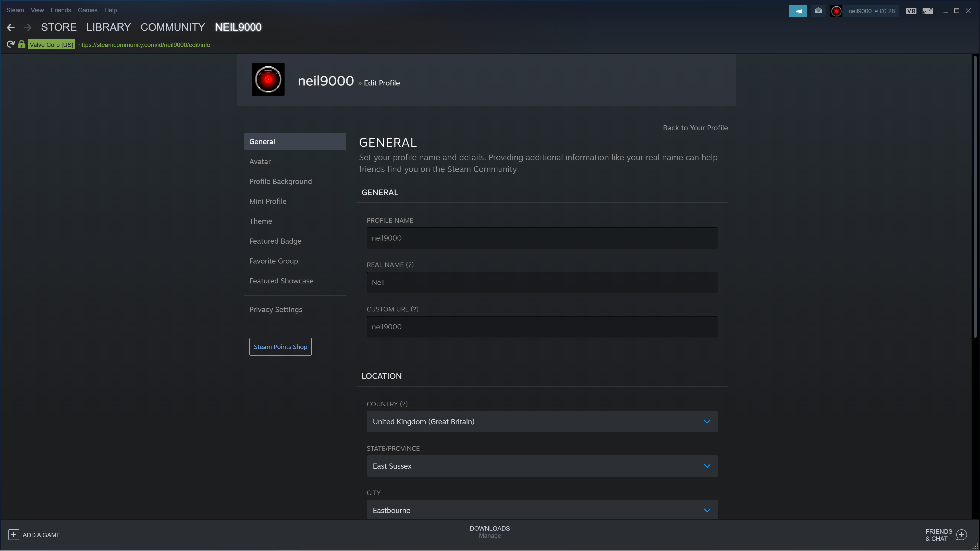Click the window resize grip icon
Image resolution: width=980 pixels, height=551 pixels.
point(975,546)
